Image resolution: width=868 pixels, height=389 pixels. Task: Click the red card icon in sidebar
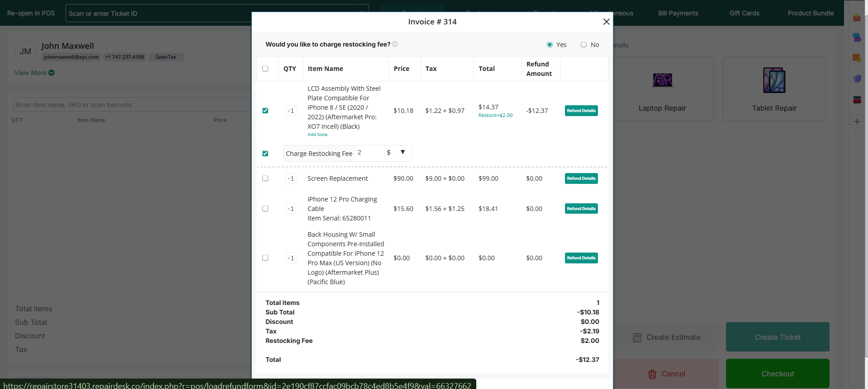tap(857, 100)
